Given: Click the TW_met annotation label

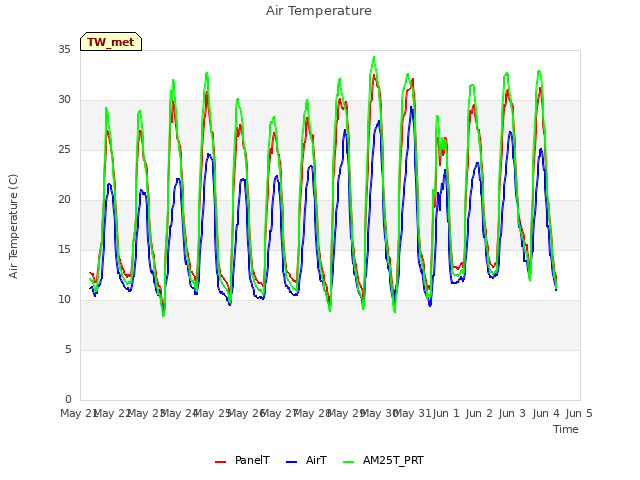Looking at the screenshot, I should [111, 42].
